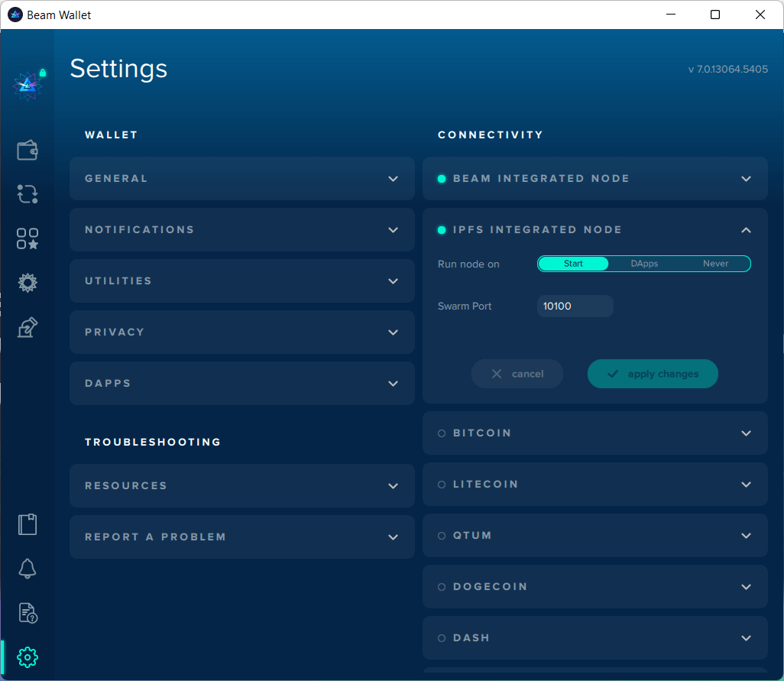Screen dimensions: 784x681
Task: Expand the Beam Integrated Node section
Action: [x=594, y=179]
